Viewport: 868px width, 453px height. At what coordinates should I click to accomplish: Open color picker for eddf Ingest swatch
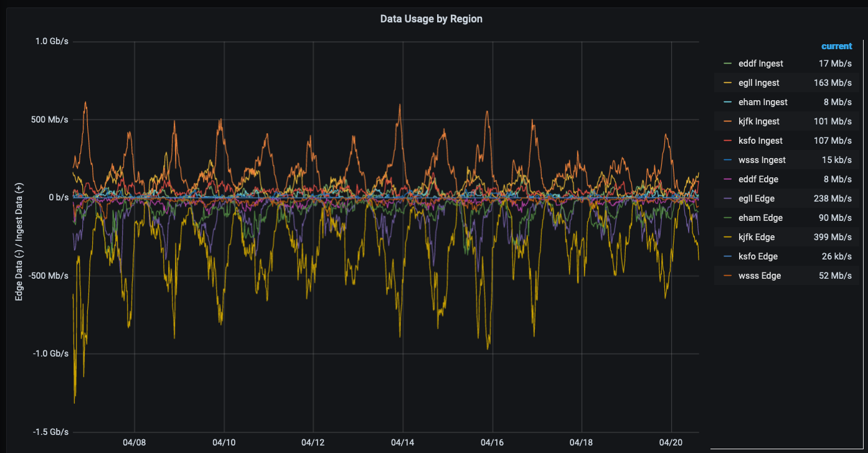coord(727,63)
